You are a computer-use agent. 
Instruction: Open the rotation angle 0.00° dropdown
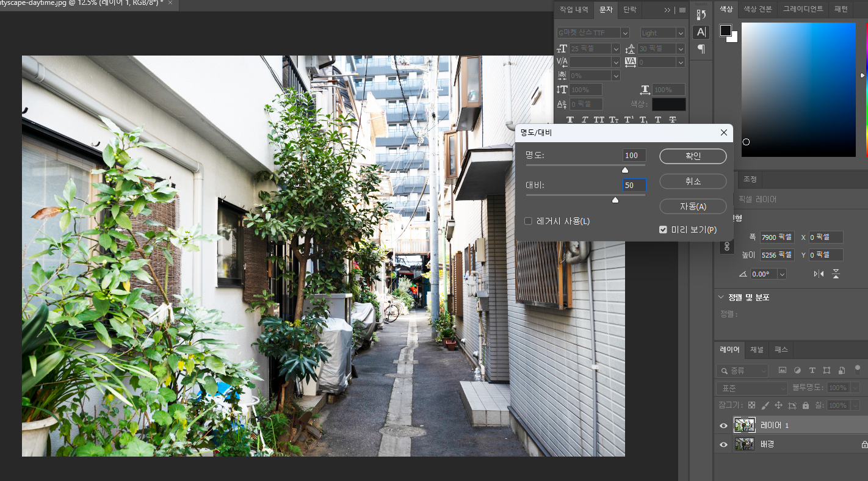click(782, 274)
